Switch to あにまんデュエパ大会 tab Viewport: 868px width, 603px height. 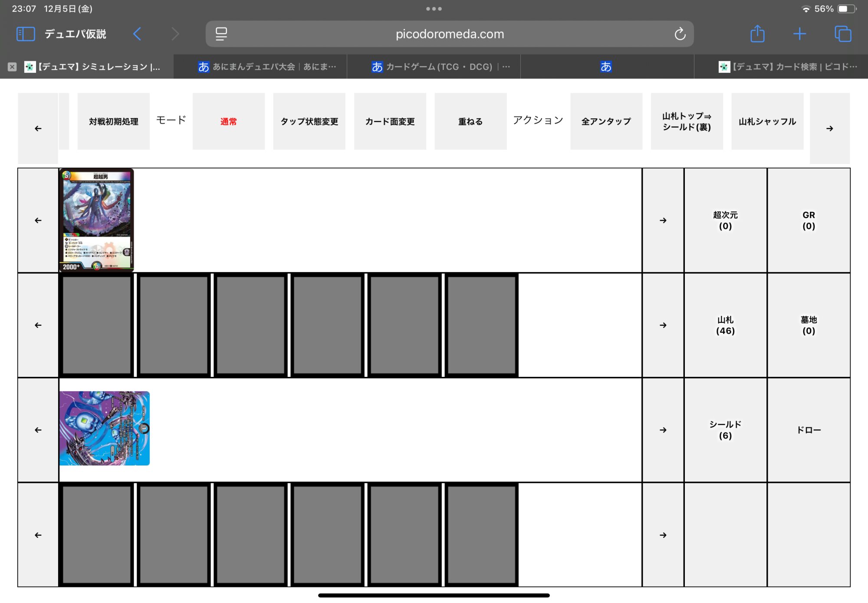pyautogui.click(x=267, y=67)
